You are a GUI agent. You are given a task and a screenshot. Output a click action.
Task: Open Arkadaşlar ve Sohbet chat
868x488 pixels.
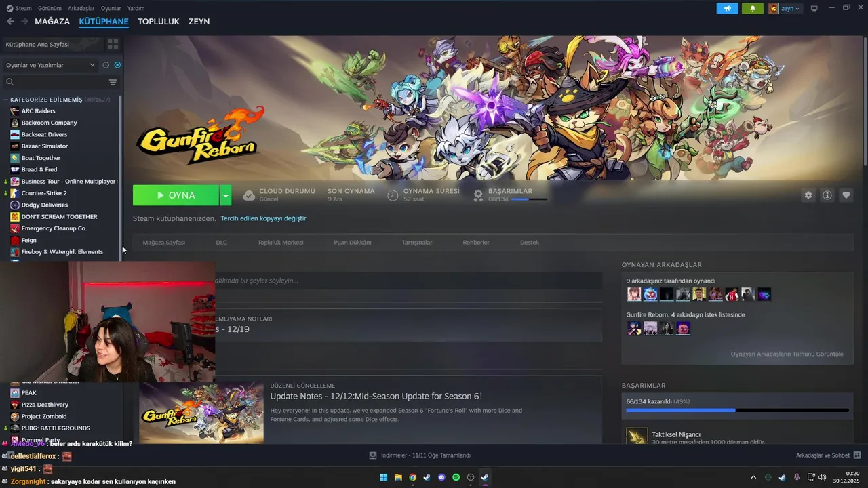point(829,455)
